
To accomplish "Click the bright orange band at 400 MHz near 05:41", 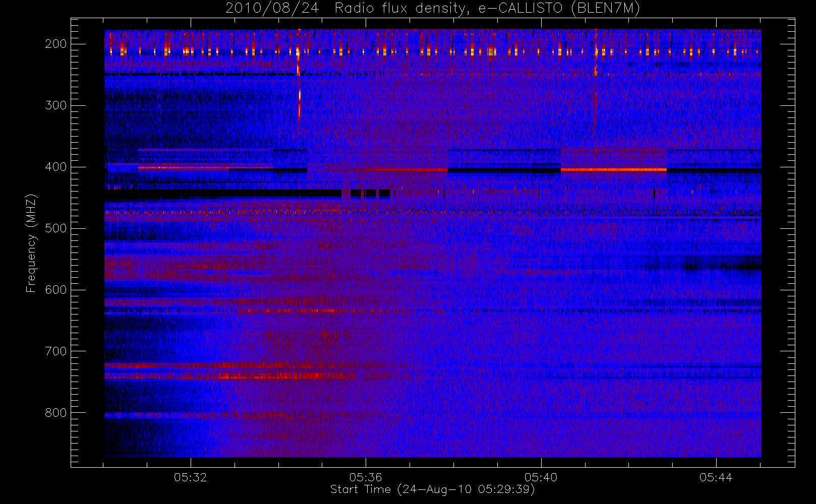I will tap(613, 170).
